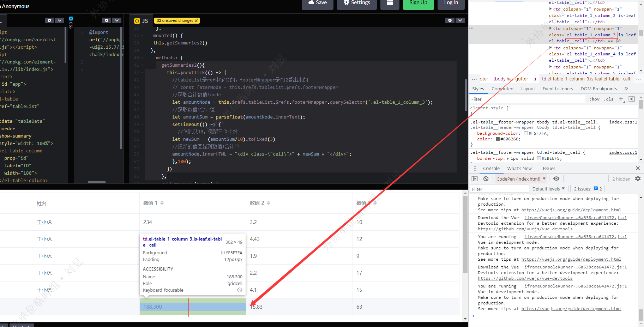Click the Elements panel actions ellipsis
Screen dimensions: 644x327
[471, 28]
